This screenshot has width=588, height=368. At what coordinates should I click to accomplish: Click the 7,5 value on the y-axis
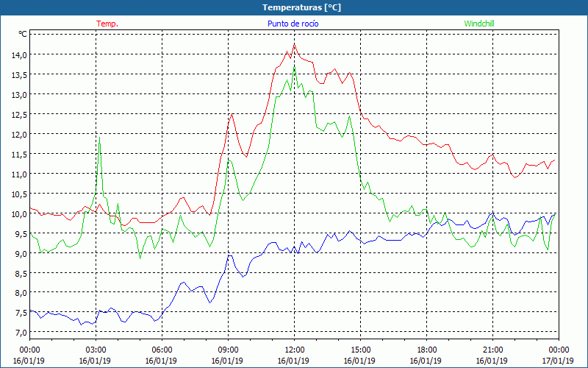21,312
